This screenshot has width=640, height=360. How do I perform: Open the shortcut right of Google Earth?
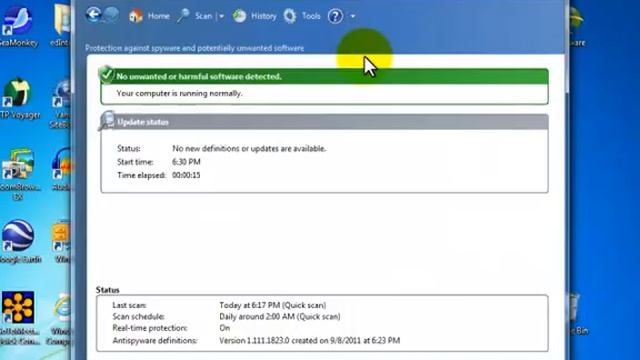coord(62,241)
